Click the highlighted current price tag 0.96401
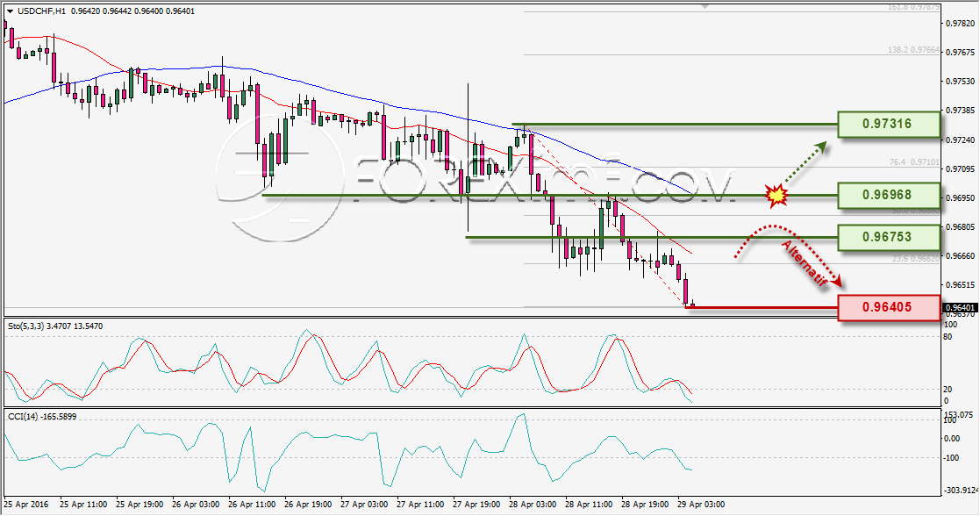This screenshot has width=980, height=516. click(959, 308)
